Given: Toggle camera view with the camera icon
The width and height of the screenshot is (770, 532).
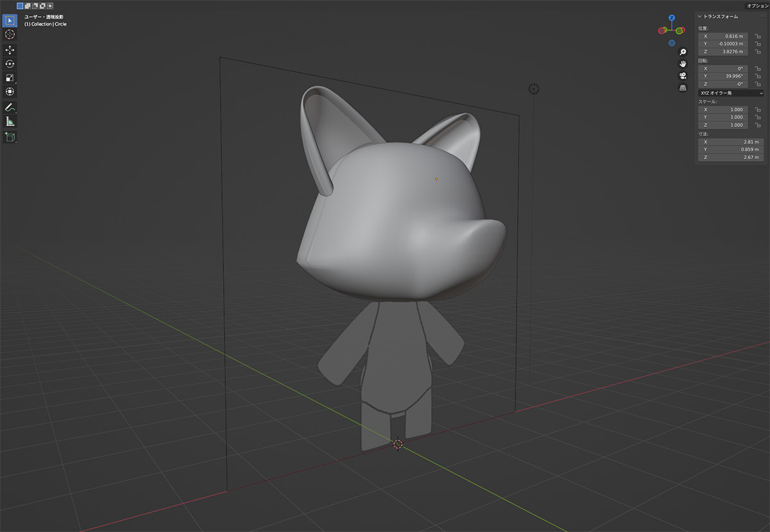Looking at the screenshot, I should (683, 76).
